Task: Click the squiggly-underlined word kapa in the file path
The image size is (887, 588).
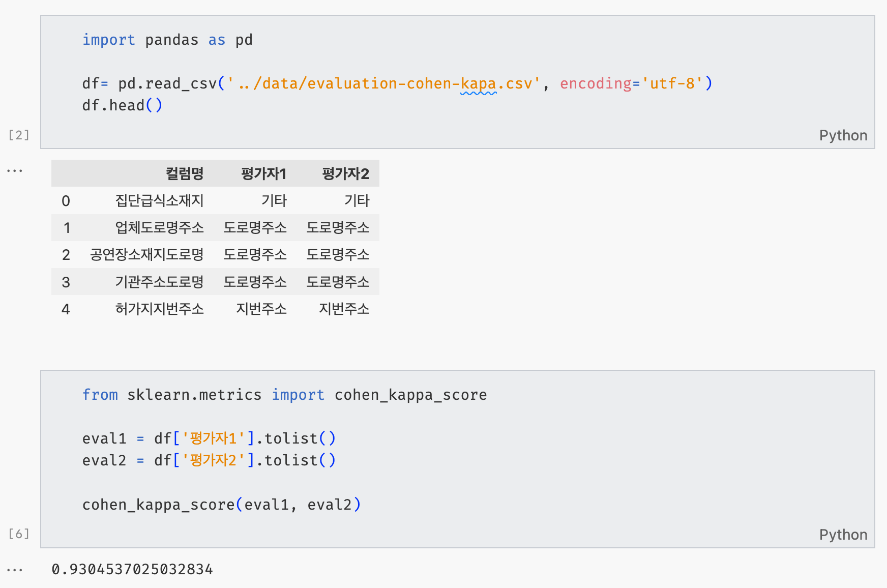Action: 478,83
